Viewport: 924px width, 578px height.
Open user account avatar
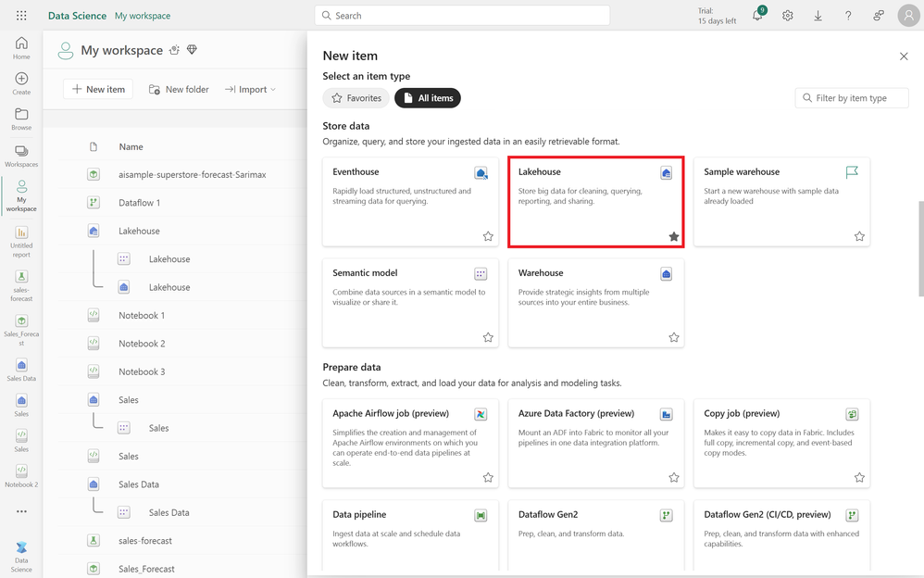[x=908, y=16]
